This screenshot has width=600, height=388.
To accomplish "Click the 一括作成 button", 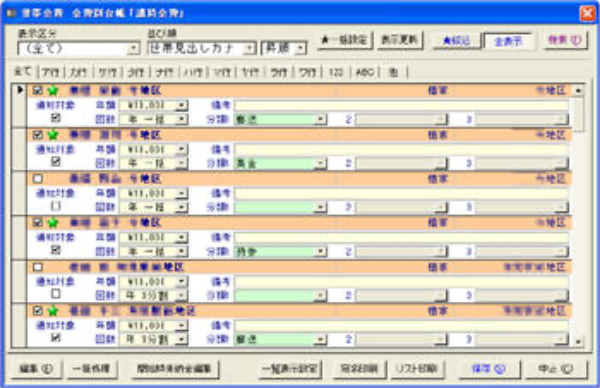I will 91,369.
